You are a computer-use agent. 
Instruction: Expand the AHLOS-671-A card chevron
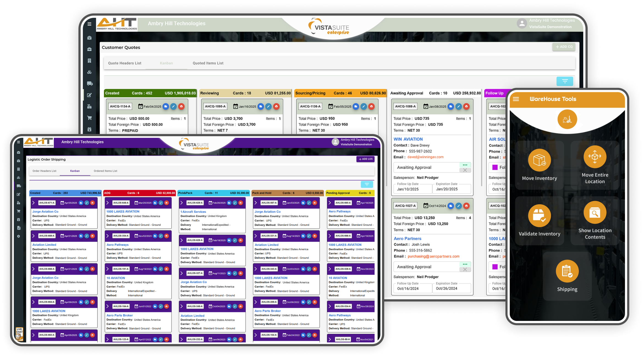point(34,203)
